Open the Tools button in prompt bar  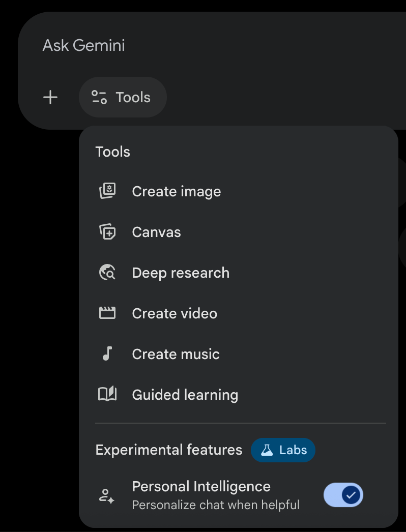[123, 97]
